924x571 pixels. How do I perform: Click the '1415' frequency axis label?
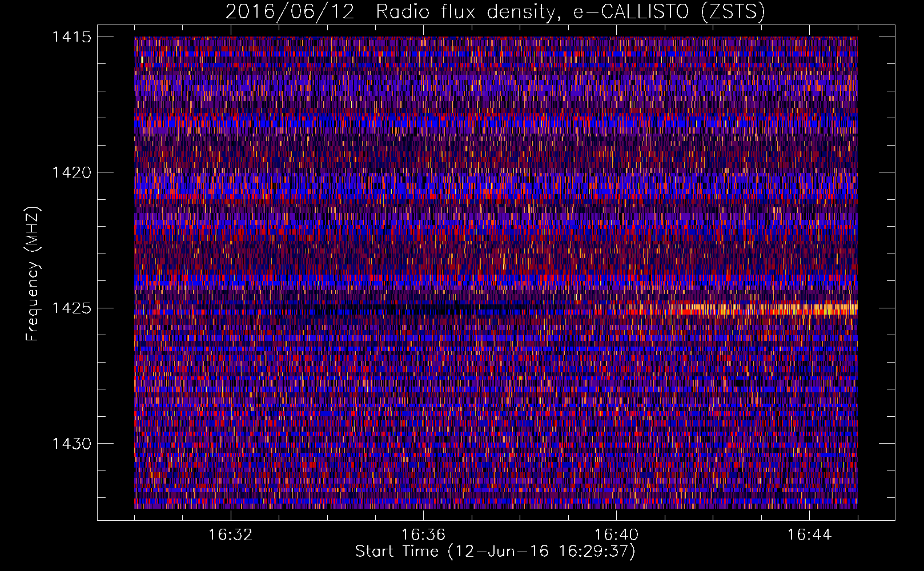(71, 38)
